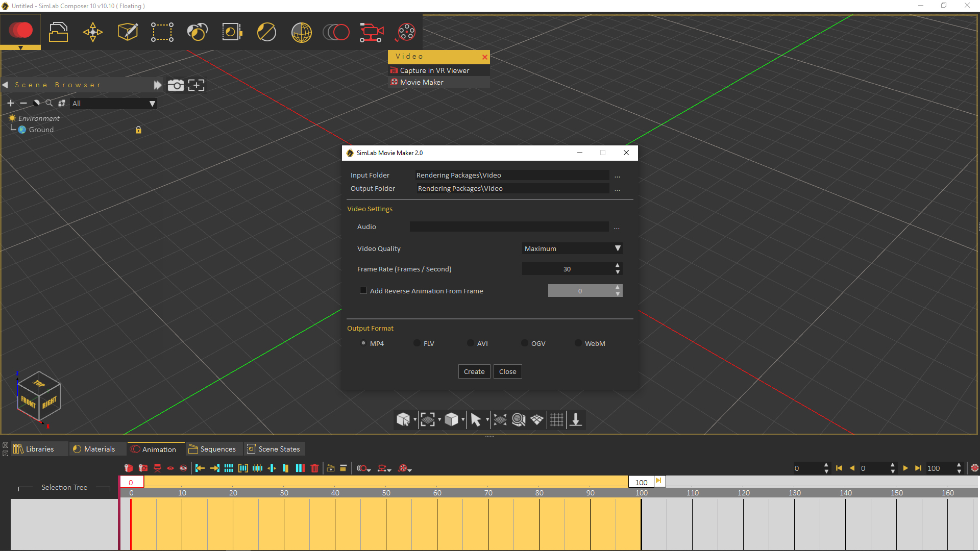
Task: Click the director's chair camera icon in animation toolbar
Action: click(x=157, y=468)
